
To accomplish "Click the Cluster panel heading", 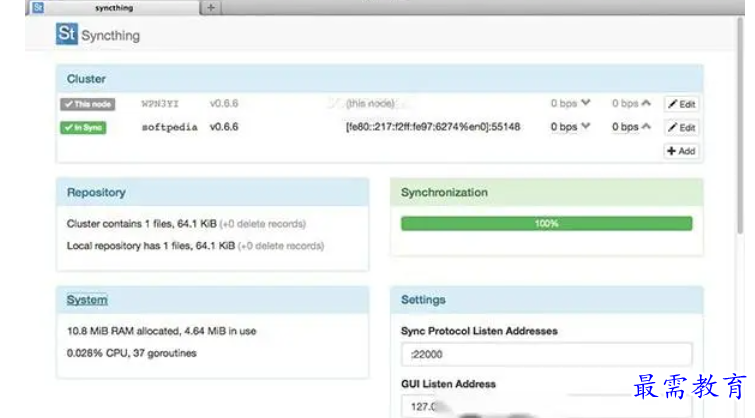I will click(86, 79).
